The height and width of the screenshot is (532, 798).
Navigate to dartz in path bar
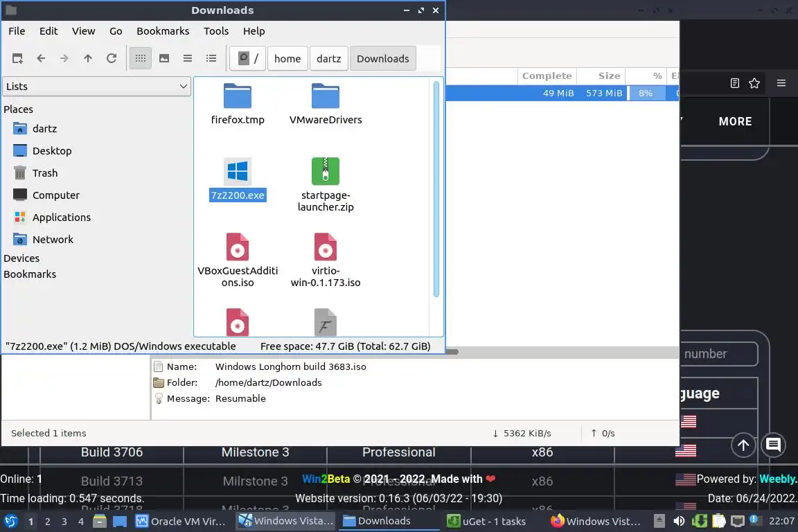coord(329,59)
